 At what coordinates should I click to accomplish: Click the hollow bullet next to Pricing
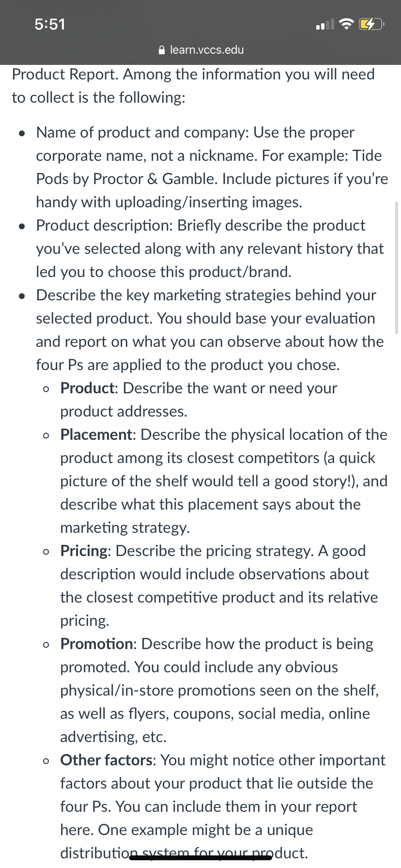click(x=46, y=552)
